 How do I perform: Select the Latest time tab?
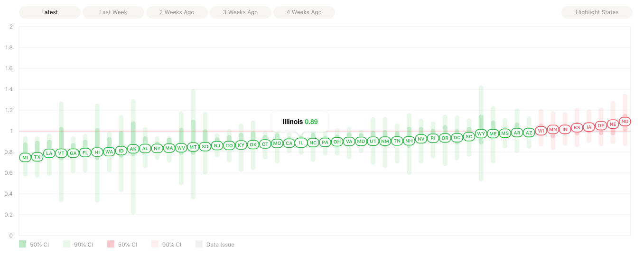[50, 12]
